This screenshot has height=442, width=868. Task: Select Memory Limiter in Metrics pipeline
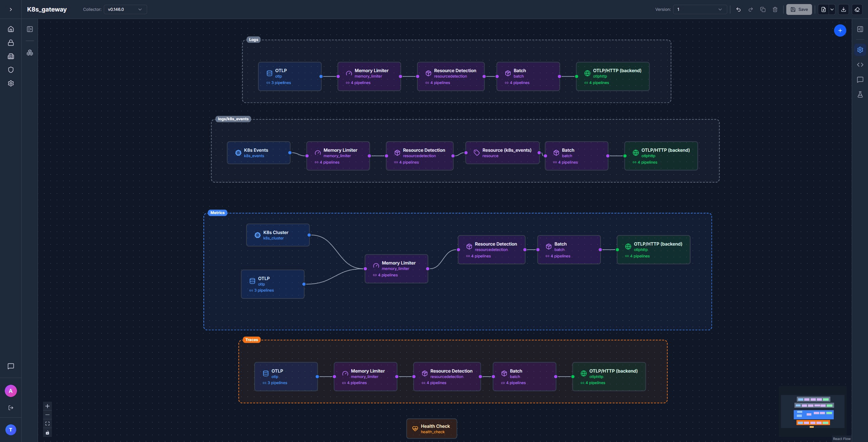tap(396, 269)
